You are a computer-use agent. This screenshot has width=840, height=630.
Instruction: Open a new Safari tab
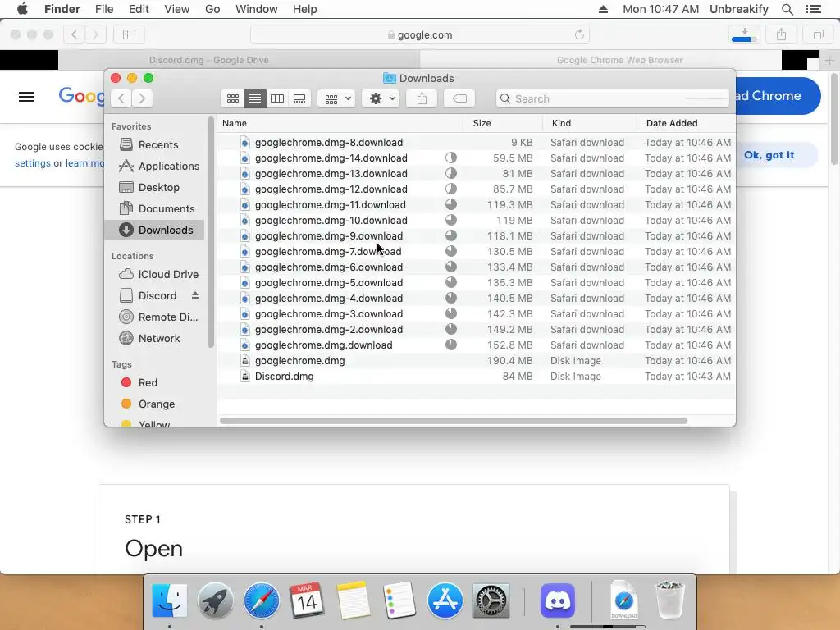point(829,61)
